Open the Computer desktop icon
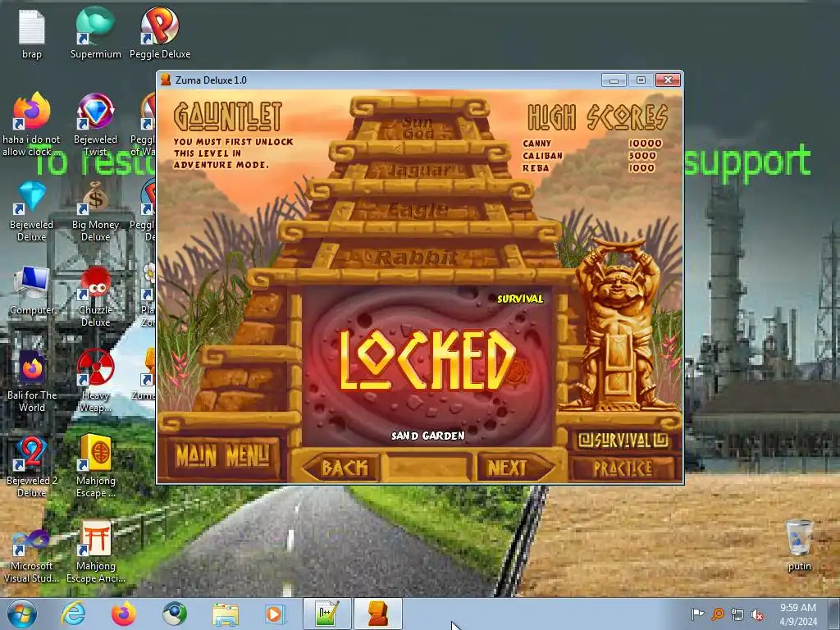The width and height of the screenshot is (840, 630). [32, 290]
